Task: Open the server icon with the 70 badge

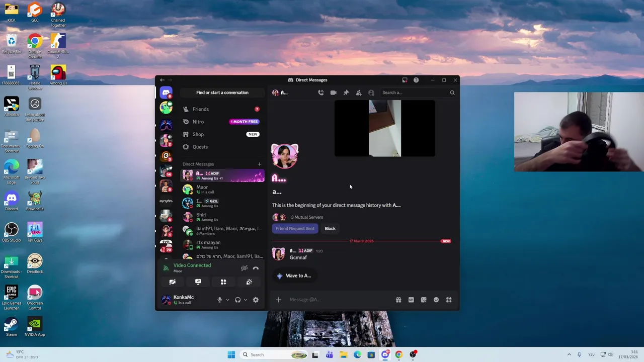Action: point(166,245)
